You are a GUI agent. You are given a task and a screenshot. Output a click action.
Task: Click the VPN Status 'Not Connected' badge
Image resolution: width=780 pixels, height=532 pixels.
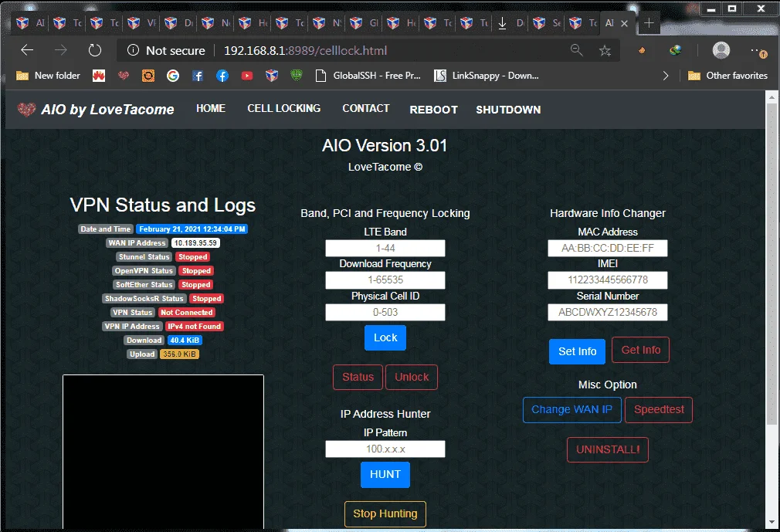pyautogui.click(x=187, y=313)
